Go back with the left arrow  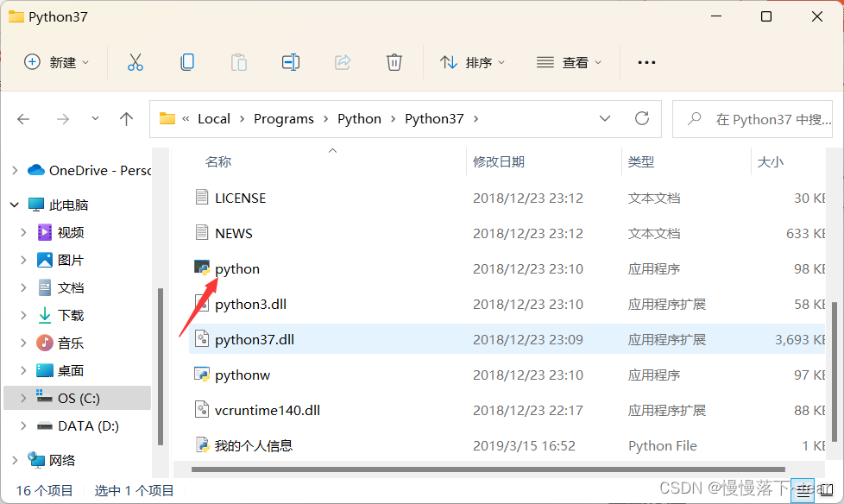(x=23, y=119)
